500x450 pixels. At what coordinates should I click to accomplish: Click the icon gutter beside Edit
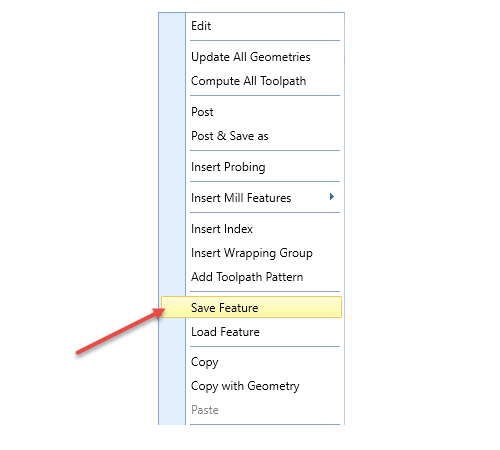(x=172, y=26)
